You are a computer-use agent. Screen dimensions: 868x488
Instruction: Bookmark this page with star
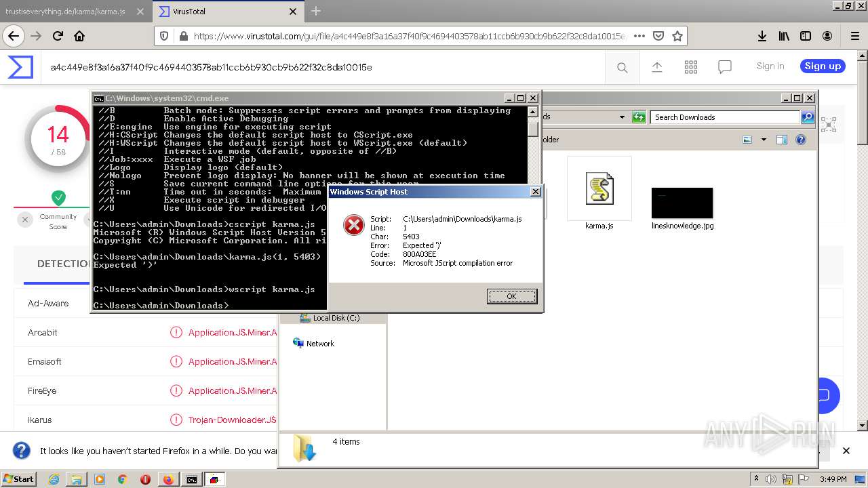(x=677, y=36)
